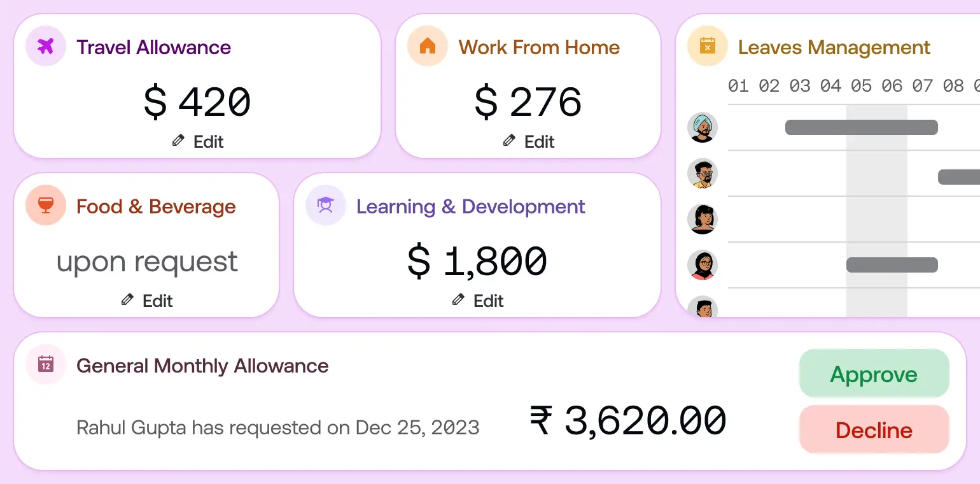The width and height of the screenshot is (980, 484).
Task: Decline the General Monthly Allowance request
Action: tap(874, 429)
